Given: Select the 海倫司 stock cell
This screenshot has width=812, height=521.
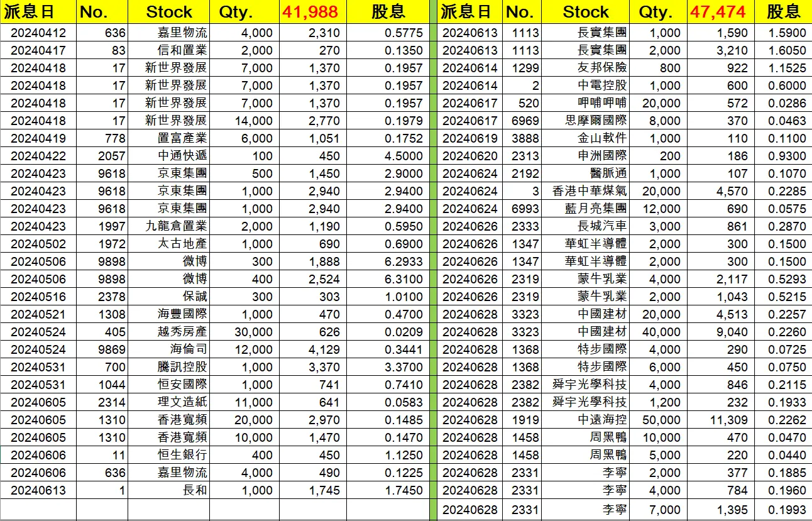Looking at the screenshot, I should (169, 349).
